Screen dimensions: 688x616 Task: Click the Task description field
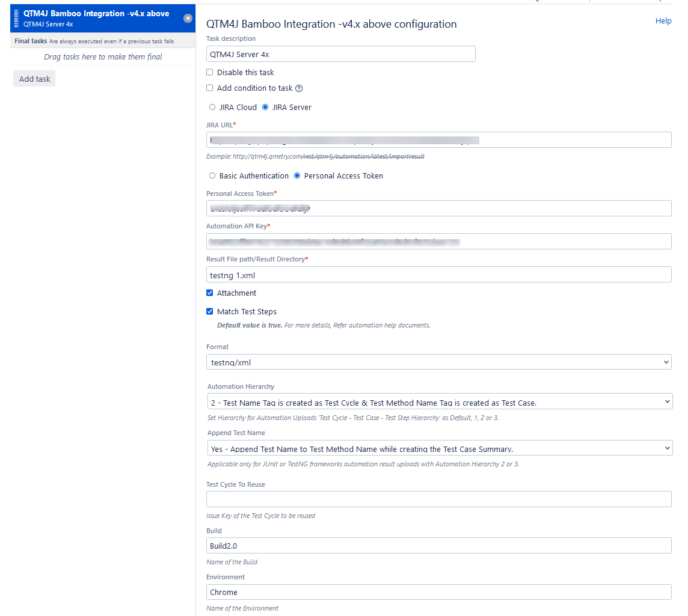[340, 53]
